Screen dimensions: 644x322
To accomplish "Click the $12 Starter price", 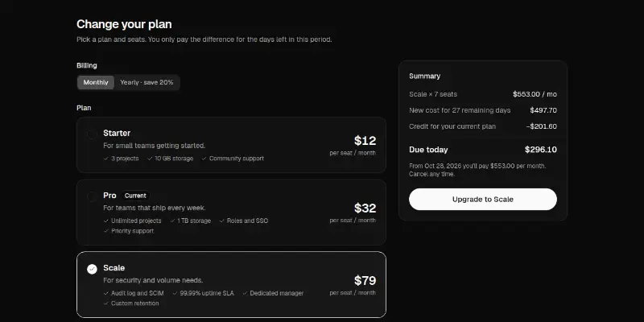I will click(365, 141).
